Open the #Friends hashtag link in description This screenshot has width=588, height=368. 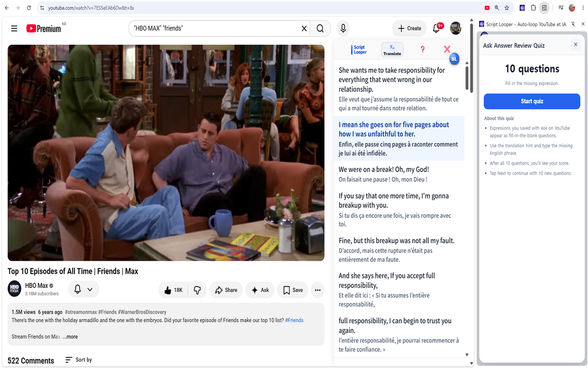(294, 320)
